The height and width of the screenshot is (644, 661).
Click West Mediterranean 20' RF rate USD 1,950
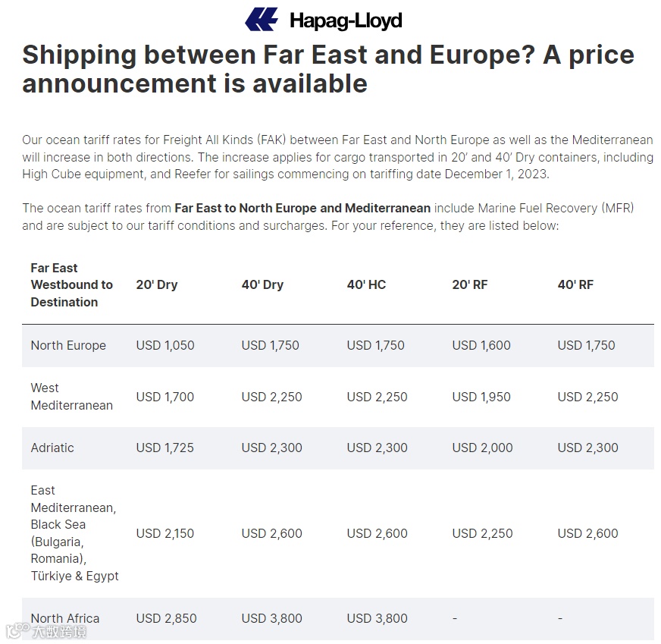(x=481, y=397)
